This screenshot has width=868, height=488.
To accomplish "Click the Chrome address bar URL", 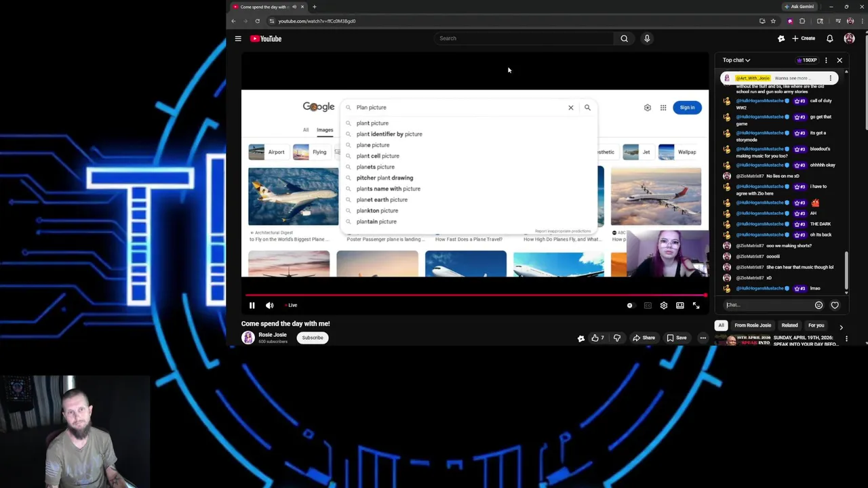I will click(x=317, y=21).
